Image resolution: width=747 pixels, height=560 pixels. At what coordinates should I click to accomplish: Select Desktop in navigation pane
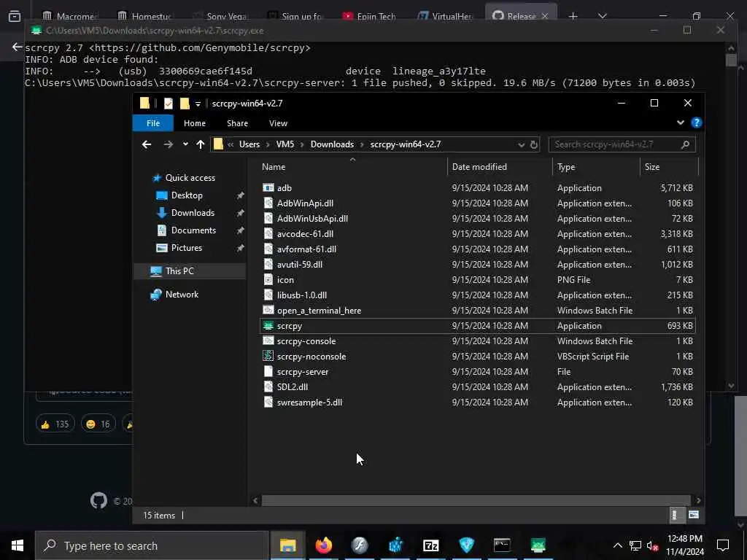point(187,195)
